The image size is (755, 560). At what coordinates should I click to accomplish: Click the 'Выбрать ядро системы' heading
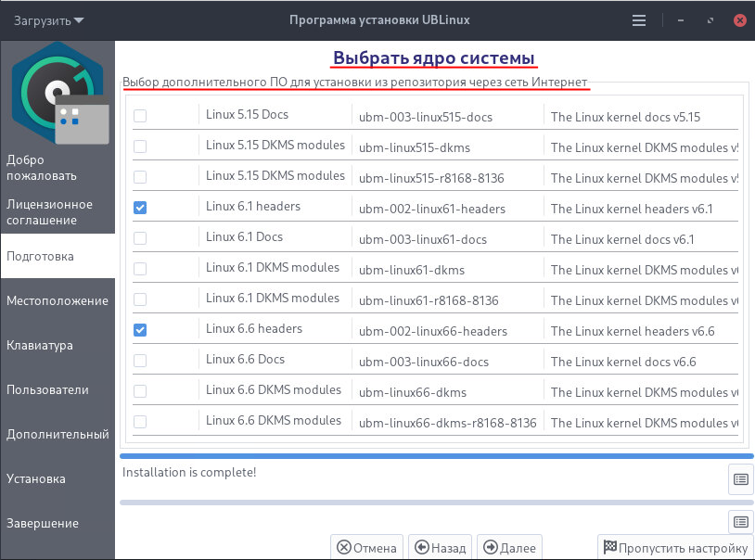click(434, 57)
